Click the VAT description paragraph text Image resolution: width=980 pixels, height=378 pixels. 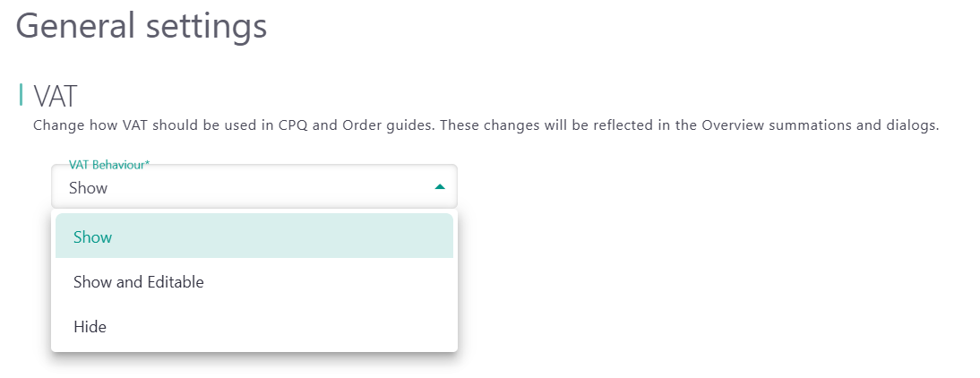(x=486, y=125)
